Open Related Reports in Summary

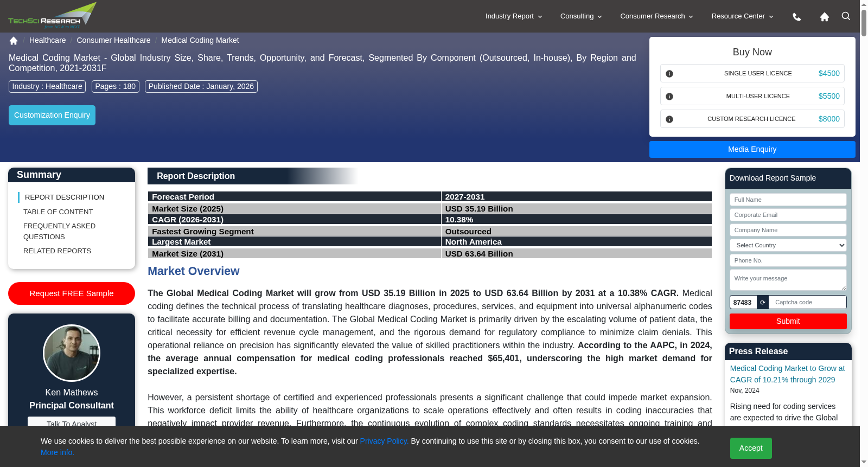pos(57,251)
